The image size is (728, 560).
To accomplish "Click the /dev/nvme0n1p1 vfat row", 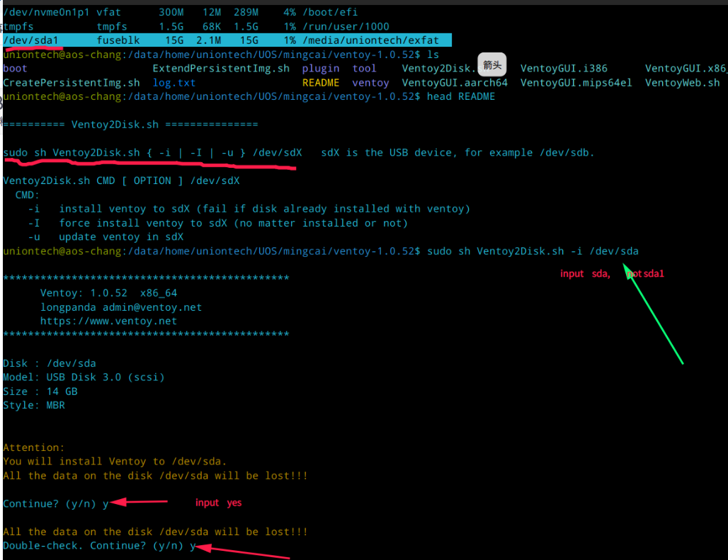I will (180, 13).
